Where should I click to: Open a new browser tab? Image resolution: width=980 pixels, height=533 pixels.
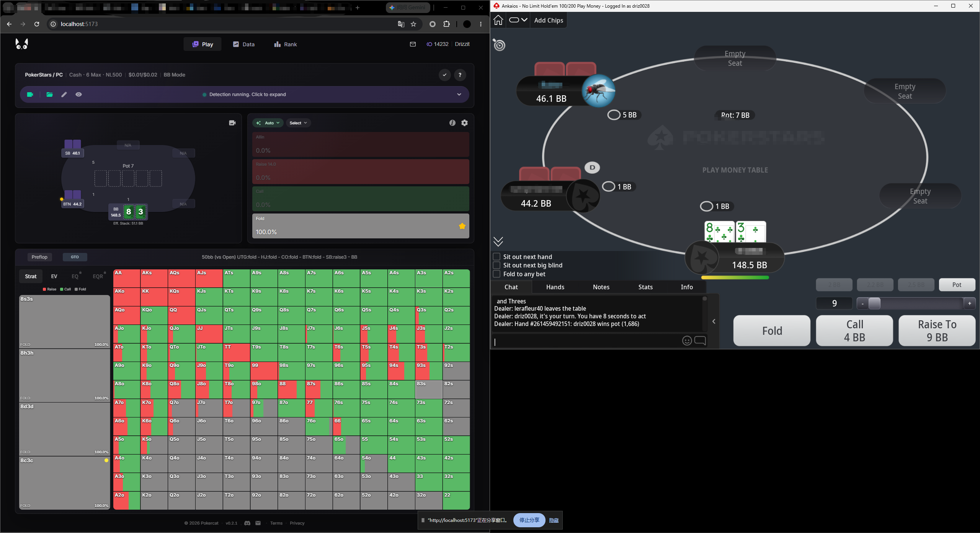click(x=357, y=8)
